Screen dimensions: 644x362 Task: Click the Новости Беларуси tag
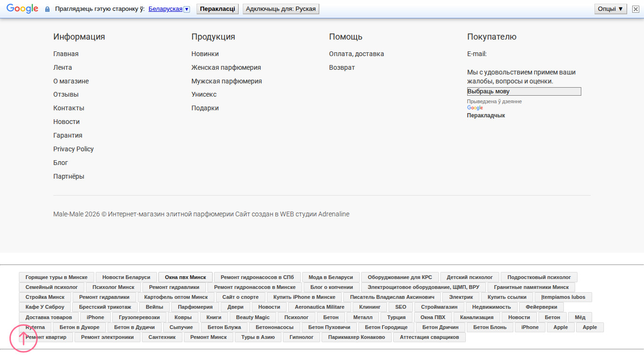pyautogui.click(x=126, y=277)
